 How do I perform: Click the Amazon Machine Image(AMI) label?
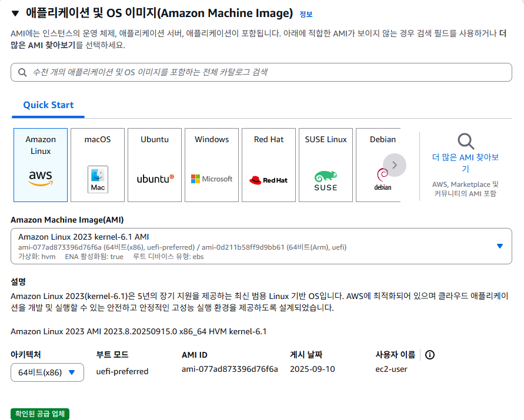point(67,220)
